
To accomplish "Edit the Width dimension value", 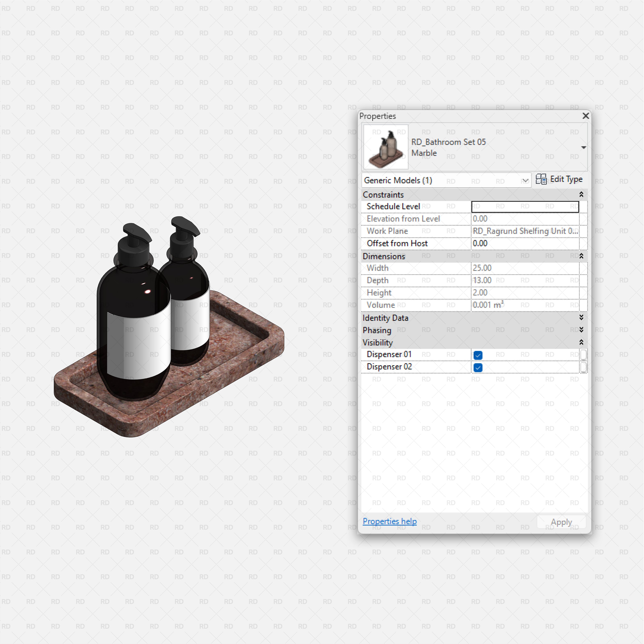I will [500, 268].
